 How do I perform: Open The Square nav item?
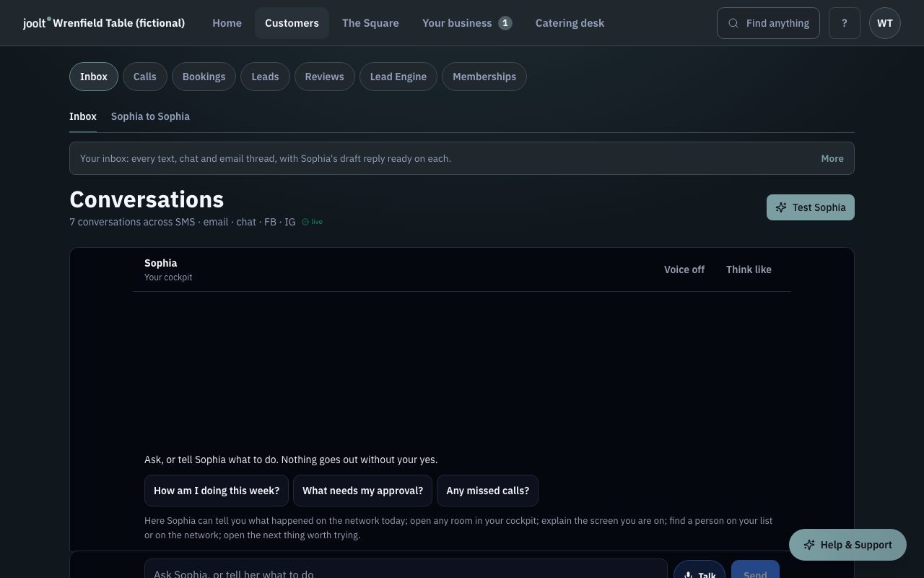click(x=370, y=23)
